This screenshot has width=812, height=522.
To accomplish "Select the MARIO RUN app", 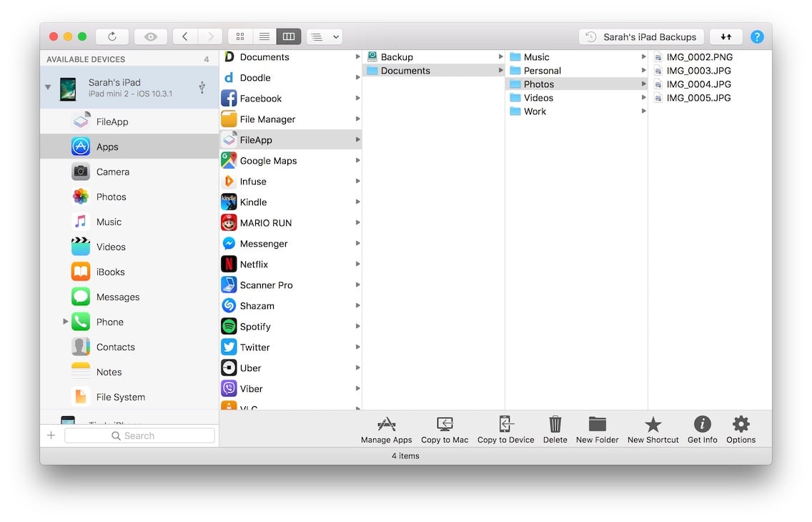I will click(290, 222).
